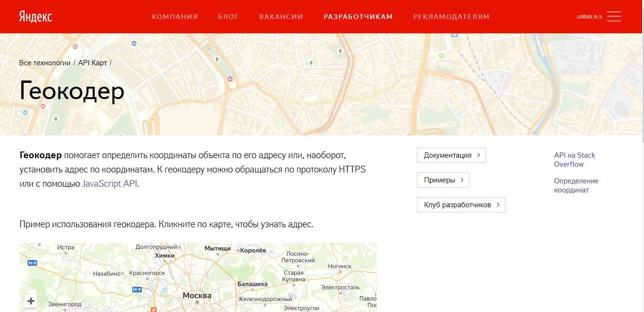Open the Рекламодателям menu item
The image size is (644, 312).
coord(451,17)
